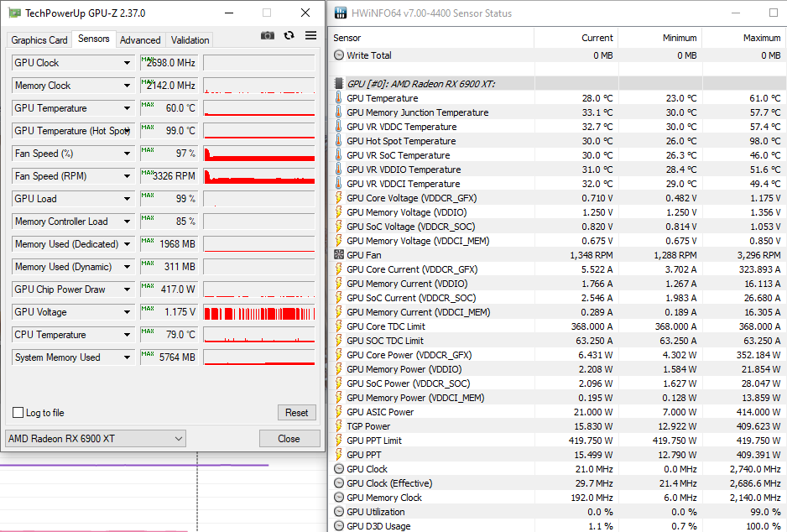Click the Sensor column header in HWiNFO

[x=431, y=38]
